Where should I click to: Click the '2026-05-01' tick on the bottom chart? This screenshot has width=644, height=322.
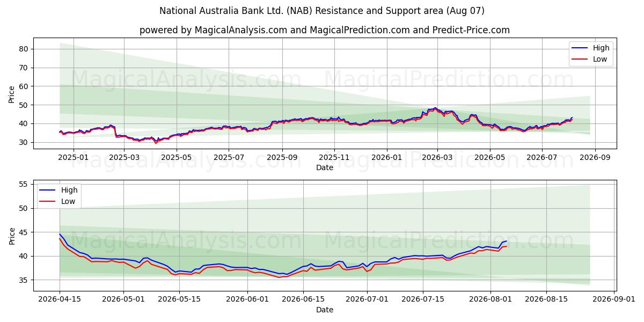[x=123, y=300]
